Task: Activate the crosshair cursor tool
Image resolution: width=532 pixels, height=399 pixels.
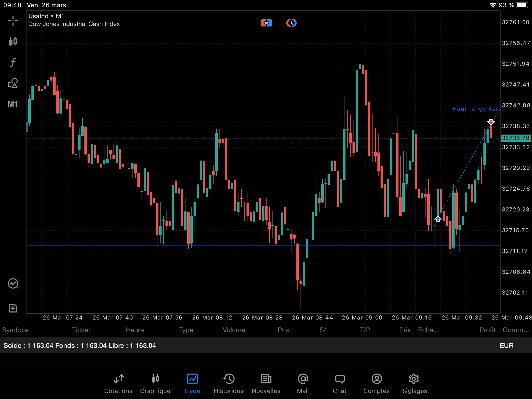Action: 13,21
